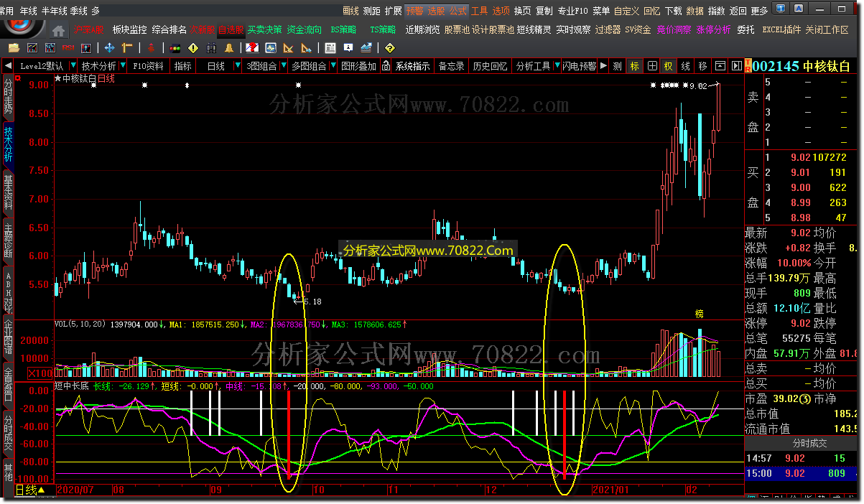The width and height of the screenshot is (864, 504).
Task: Click the panel collapse icon before stock code
Action: point(736,66)
